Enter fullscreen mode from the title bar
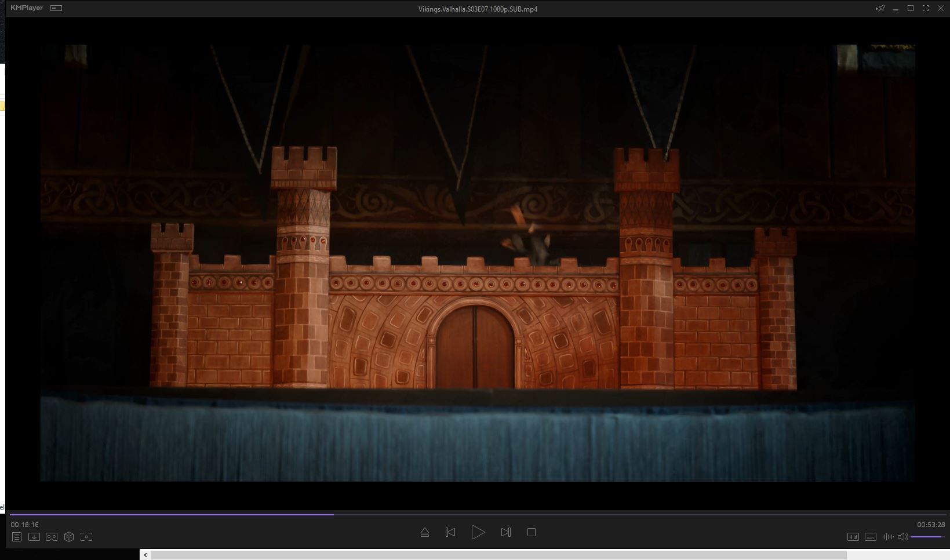This screenshot has height=560, width=950. click(926, 8)
